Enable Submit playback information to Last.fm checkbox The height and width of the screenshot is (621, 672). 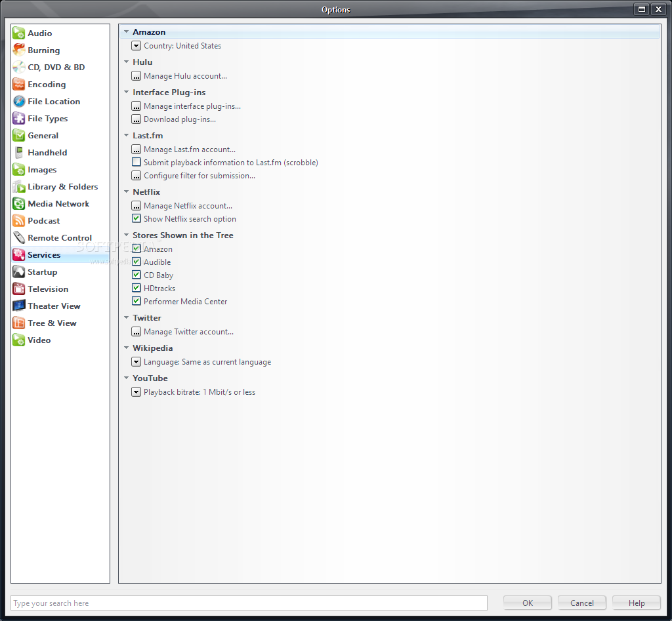pyautogui.click(x=136, y=163)
